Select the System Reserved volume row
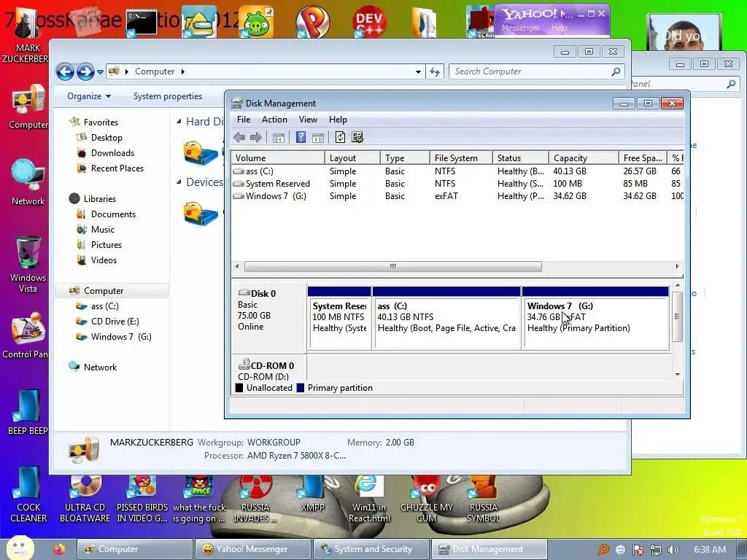 [457, 183]
